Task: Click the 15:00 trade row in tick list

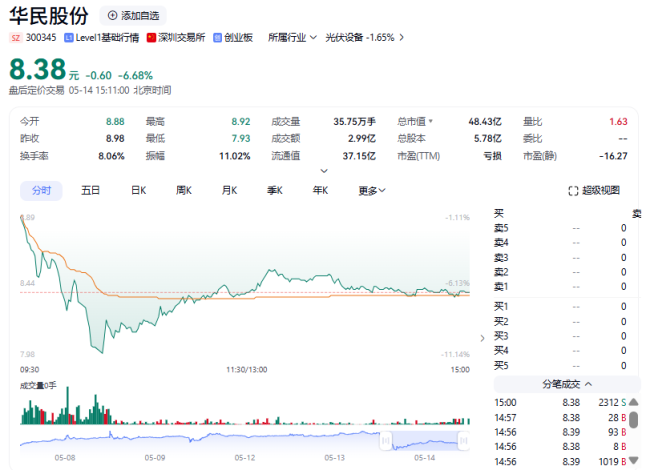Action: tap(560, 402)
